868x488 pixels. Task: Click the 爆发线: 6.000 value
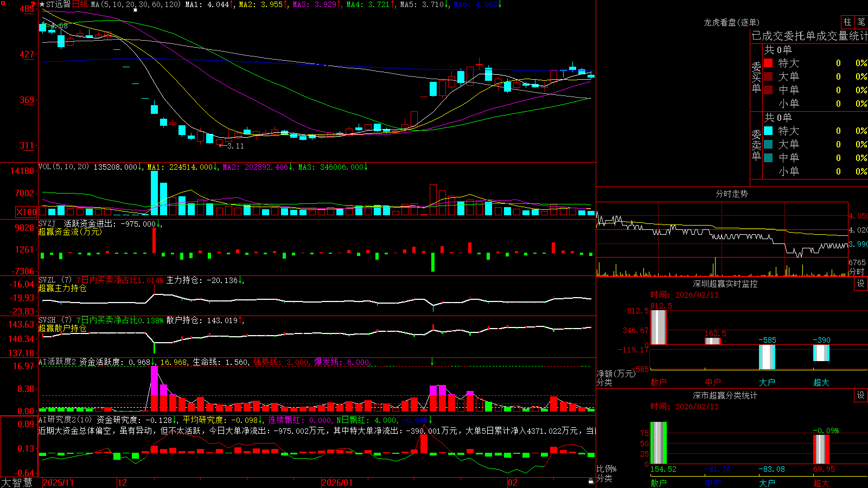[x=342, y=362]
